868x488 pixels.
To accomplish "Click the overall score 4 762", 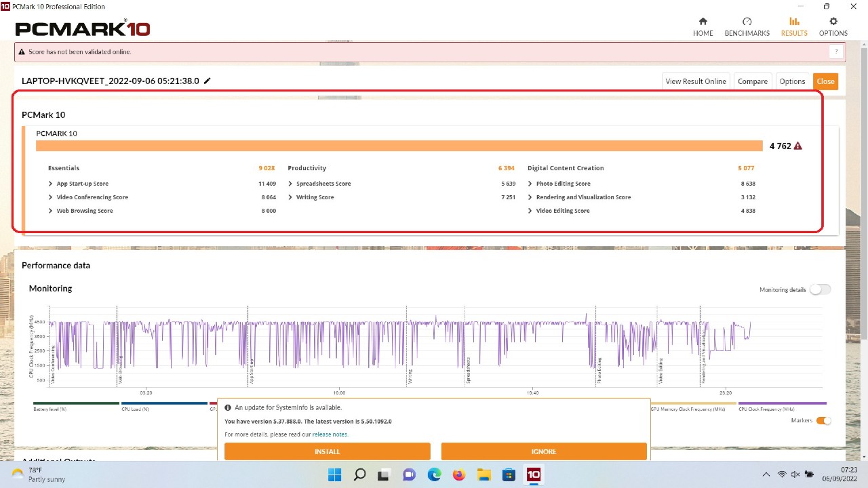I will tap(780, 146).
